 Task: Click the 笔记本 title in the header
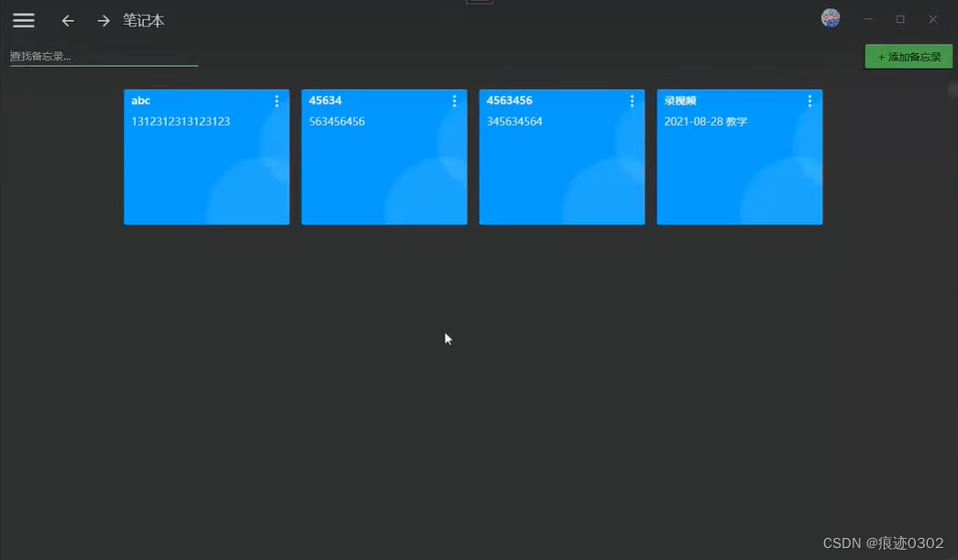point(143,20)
